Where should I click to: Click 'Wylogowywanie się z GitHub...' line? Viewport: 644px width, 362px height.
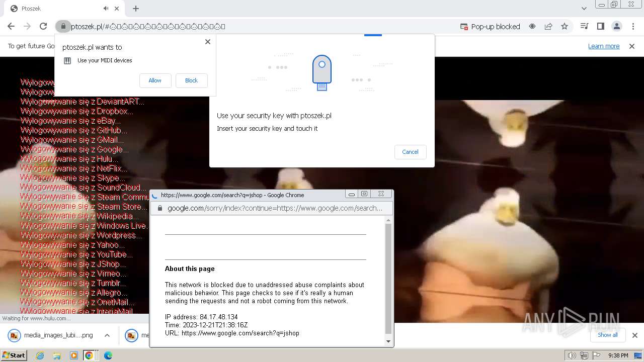click(x=73, y=130)
